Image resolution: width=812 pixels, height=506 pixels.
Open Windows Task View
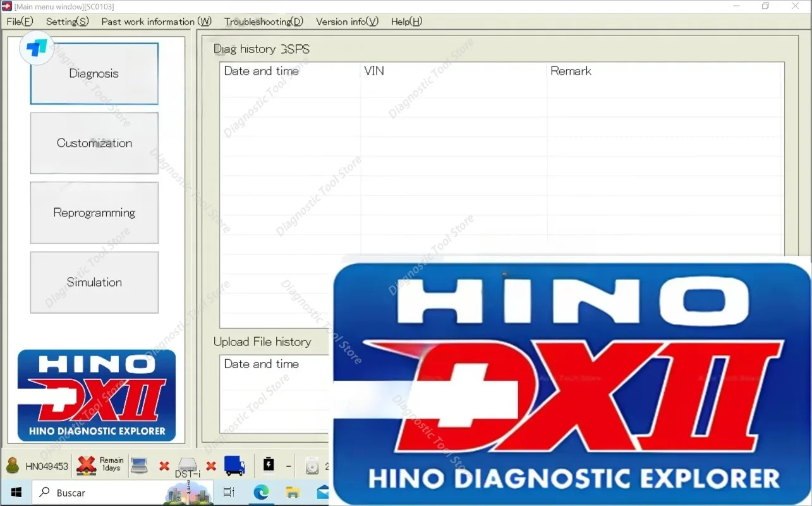pyautogui.click(x=229, y=493)
